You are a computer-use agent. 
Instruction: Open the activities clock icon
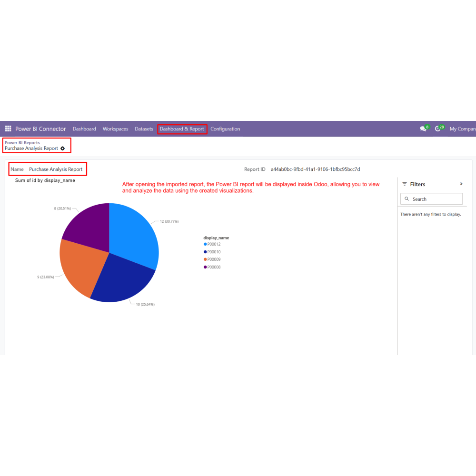coord(437,129)
